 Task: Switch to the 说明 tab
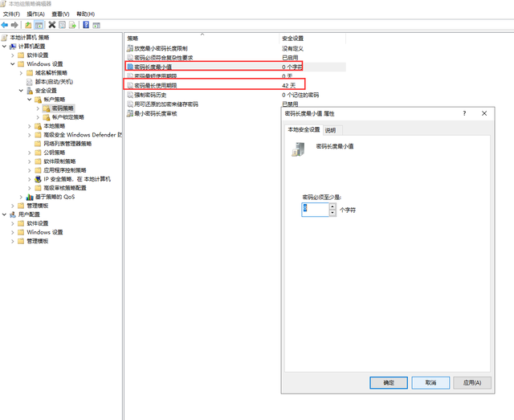coord(332,130)
